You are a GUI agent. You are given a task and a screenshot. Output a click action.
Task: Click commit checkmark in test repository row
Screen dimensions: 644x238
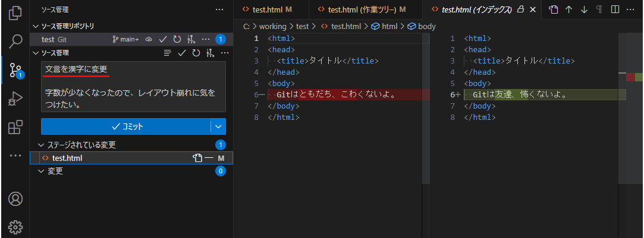coord(163,39)
